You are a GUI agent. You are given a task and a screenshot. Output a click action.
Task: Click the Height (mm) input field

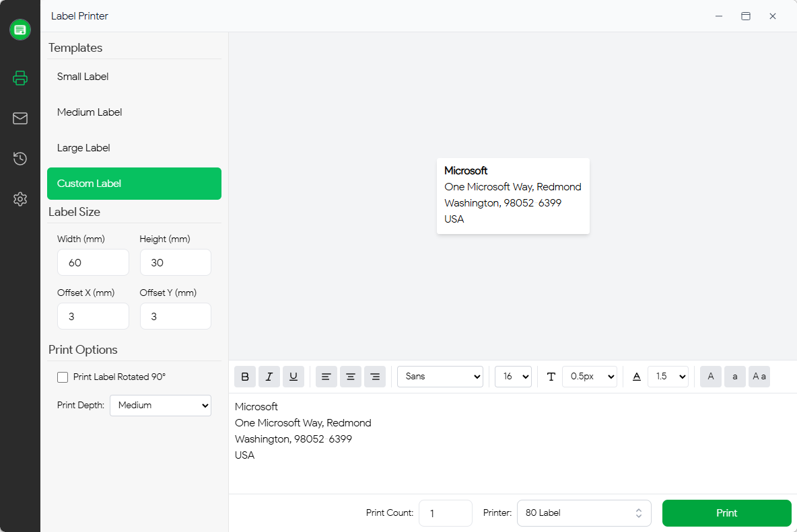click(x=176, y=262)
